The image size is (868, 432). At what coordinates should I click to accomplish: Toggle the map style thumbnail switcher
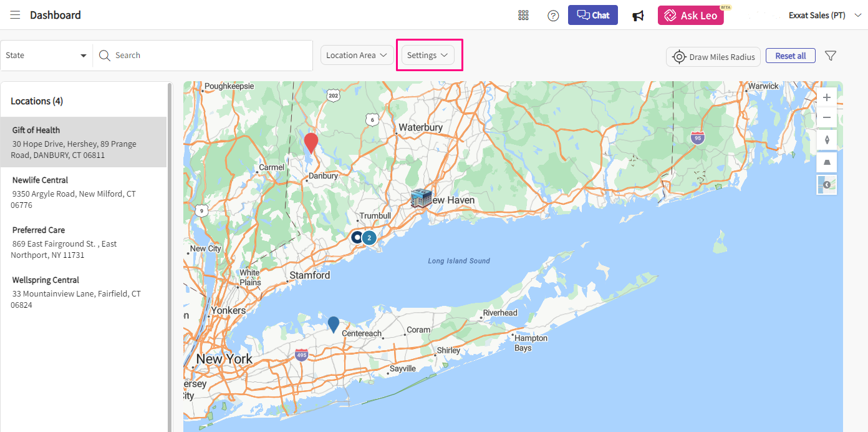pyautogui.click(x=827, y=185)
